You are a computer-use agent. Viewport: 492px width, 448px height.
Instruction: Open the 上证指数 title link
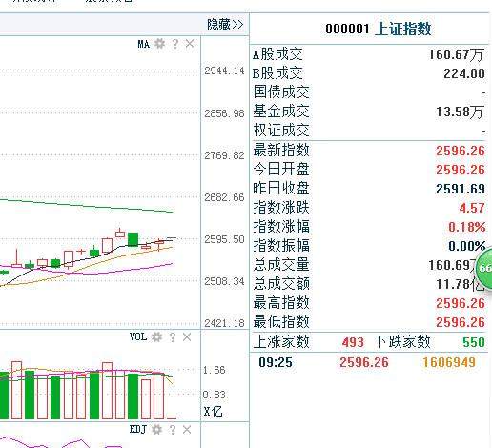click(403, 29)
